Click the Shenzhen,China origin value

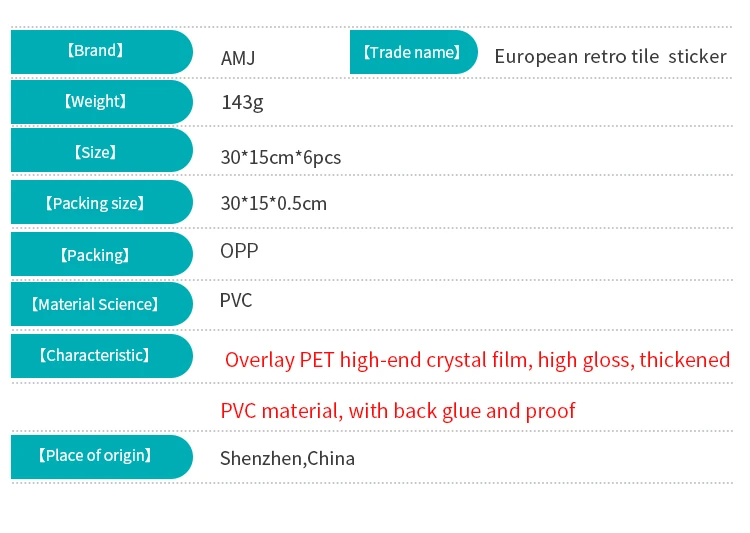[287, 459]
